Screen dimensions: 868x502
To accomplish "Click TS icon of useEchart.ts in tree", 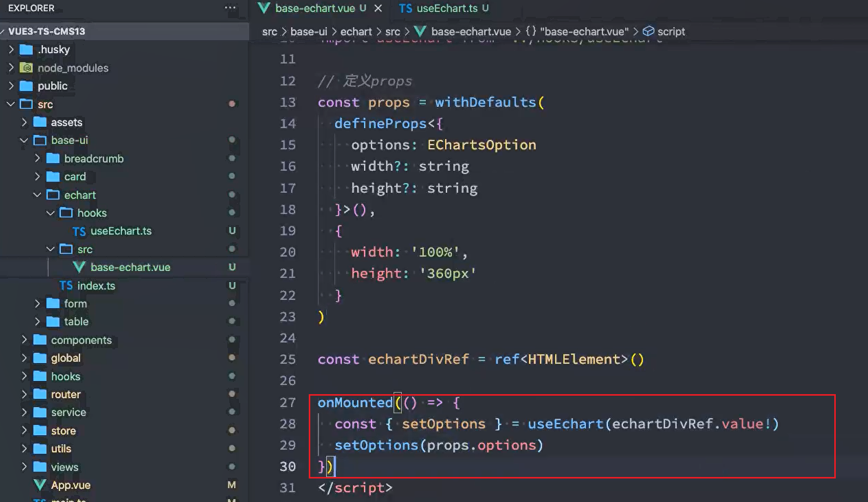I will 79,232.
